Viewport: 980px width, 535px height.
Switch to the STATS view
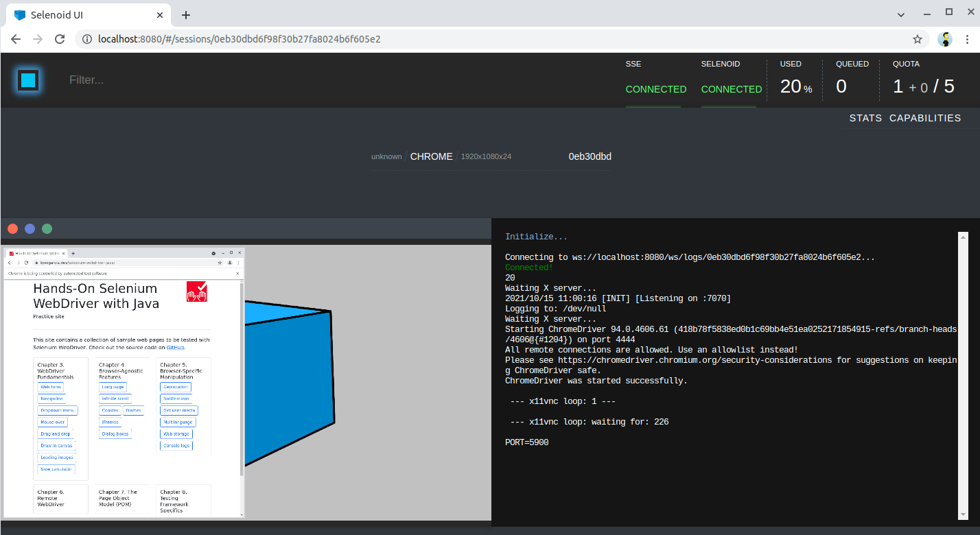865,118
